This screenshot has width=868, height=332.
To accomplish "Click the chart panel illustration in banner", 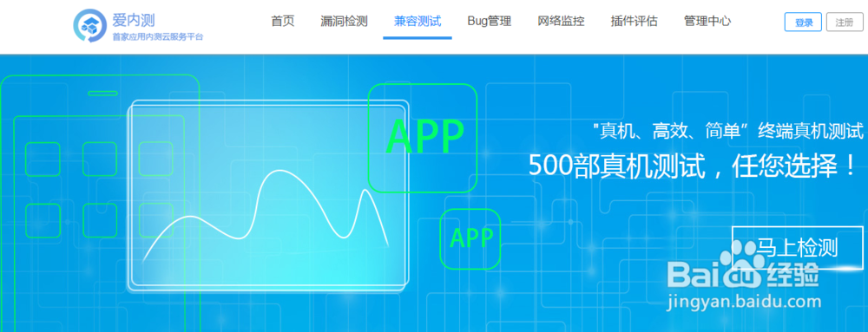I will (x=268, y=196).
